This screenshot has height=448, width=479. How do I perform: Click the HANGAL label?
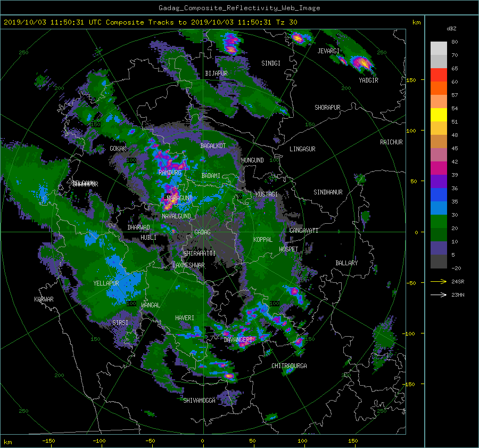coord(150,305)
